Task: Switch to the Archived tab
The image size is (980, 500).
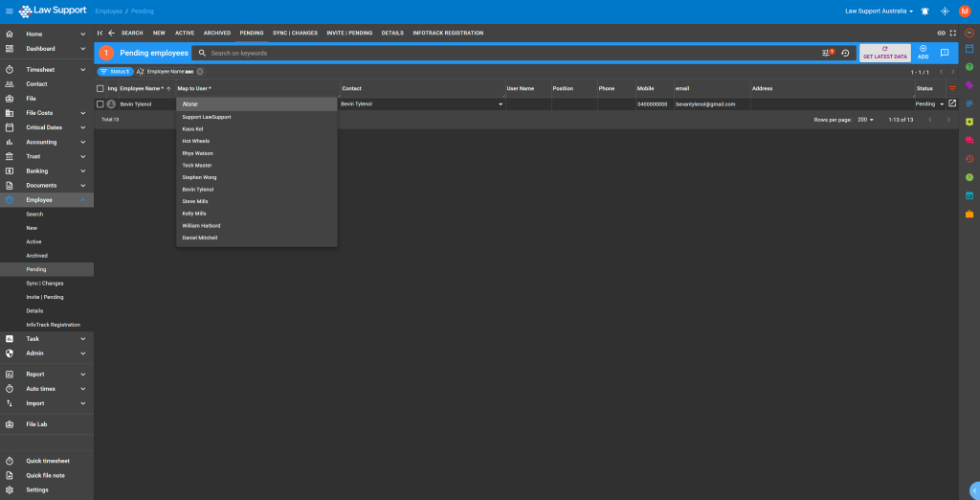Action: click(x=216, y=33)
